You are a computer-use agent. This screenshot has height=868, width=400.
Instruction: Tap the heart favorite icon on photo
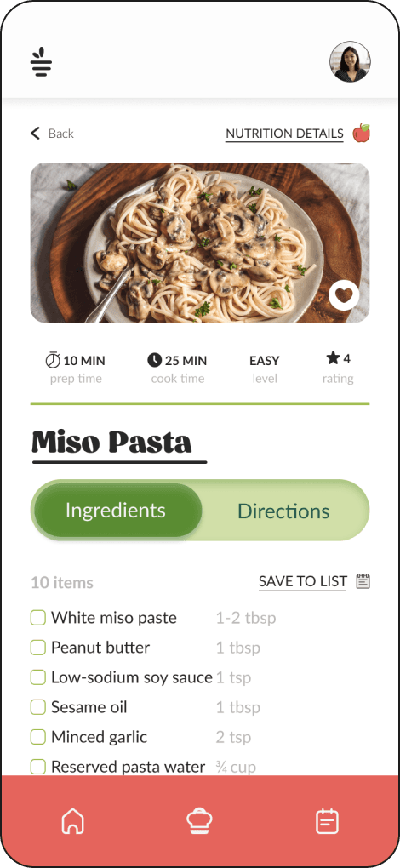(344, 295)
